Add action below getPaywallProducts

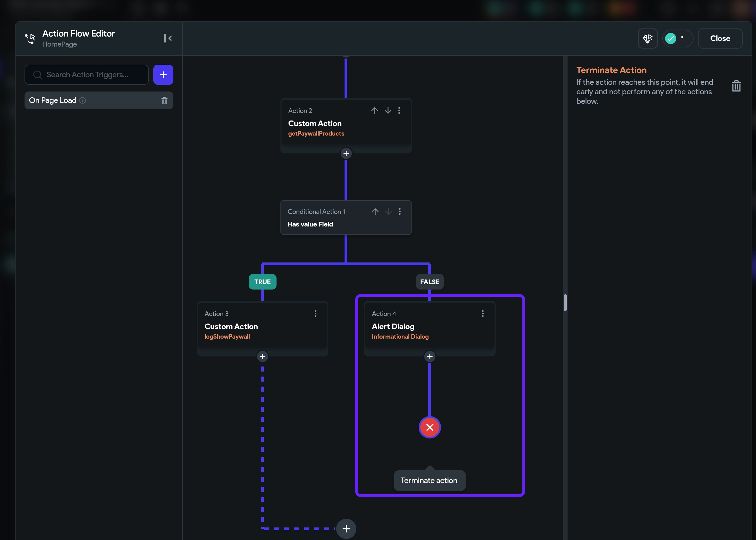[346, 153]
